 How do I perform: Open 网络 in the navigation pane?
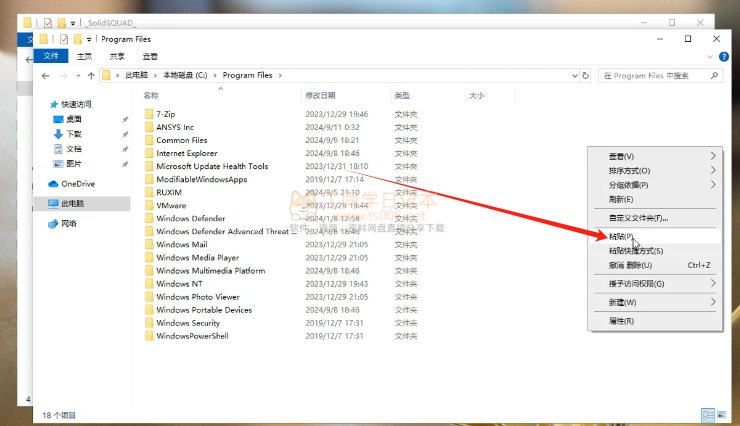click(x=69, y=224)
